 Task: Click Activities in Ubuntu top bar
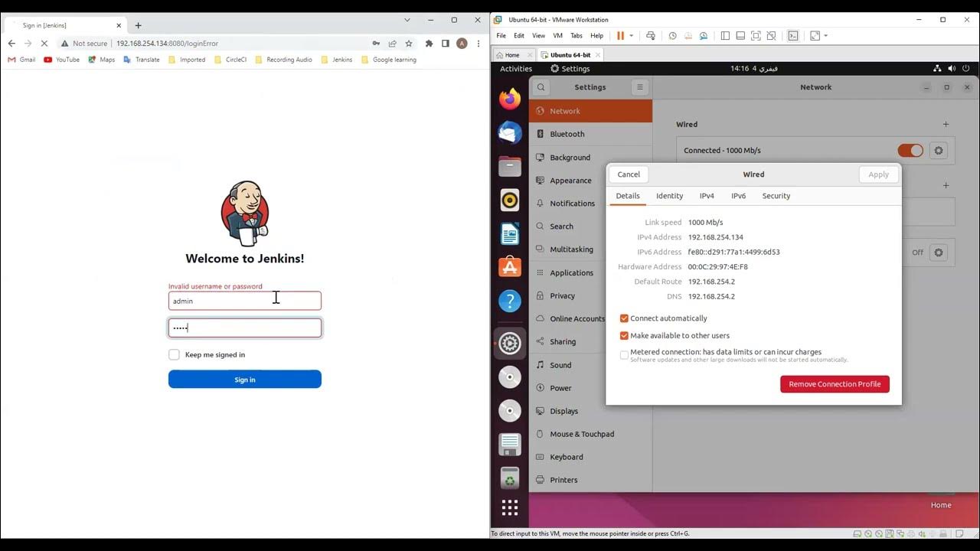(x=516, y=69)
